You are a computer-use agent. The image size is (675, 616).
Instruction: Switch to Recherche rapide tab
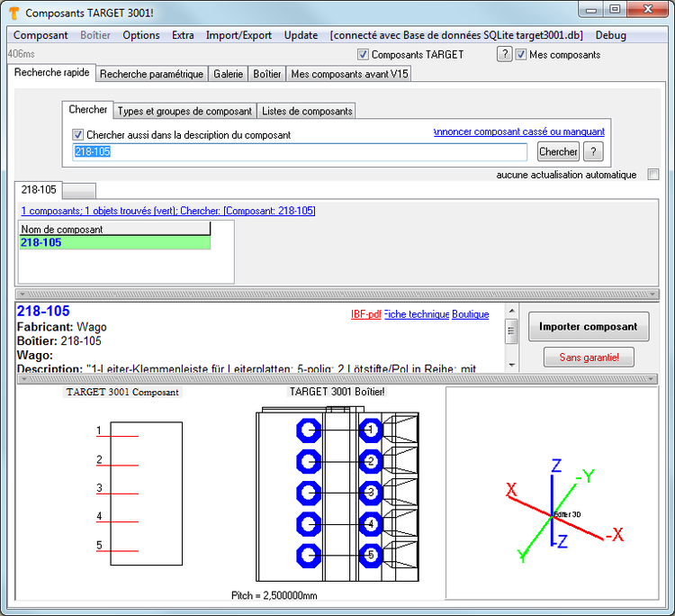[51, 72]
